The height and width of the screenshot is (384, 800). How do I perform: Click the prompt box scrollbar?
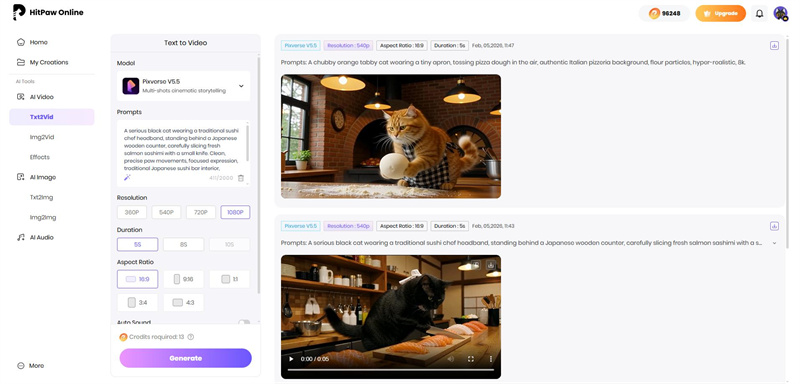click(248, 143)
